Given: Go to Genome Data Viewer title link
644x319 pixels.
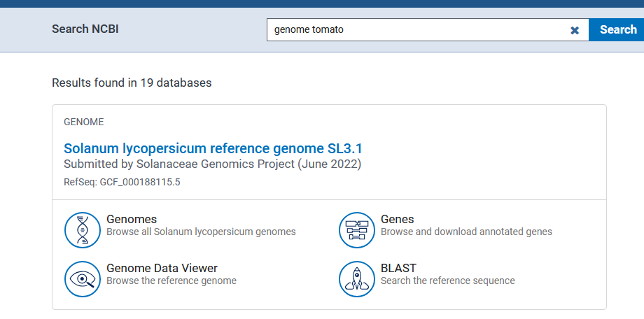Looking at the screenshot, I should (x=162, y=268).
